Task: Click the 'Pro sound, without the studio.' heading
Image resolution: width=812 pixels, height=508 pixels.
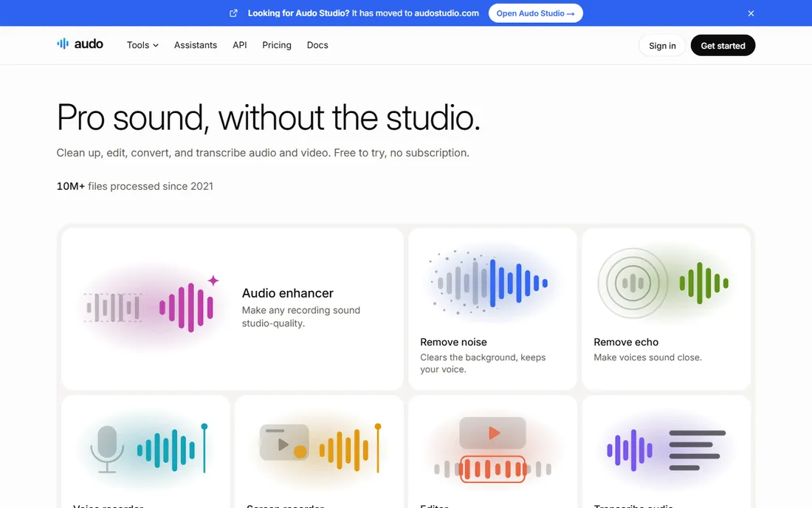Action: (x=268, y=117)
